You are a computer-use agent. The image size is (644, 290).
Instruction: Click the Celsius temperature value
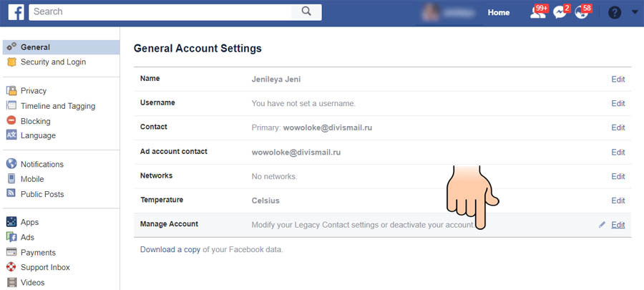tap(265, 201)
